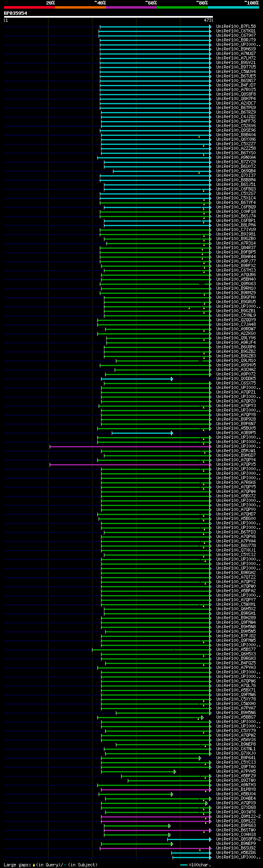Click hit label UniRef100_C6SXT5
Screen dimensions: 263x868
[236, 383]
